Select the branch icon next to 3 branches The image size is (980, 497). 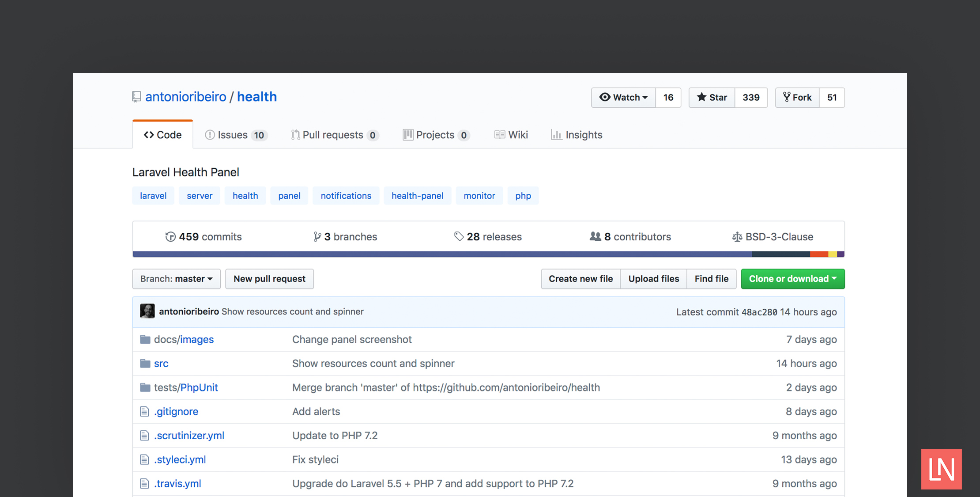pyautogui.click(x=317, y=236)
